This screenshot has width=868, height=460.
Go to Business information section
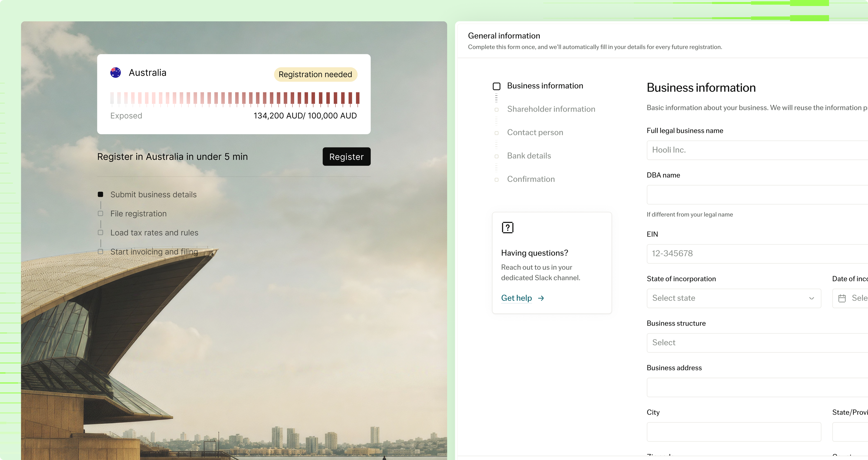click(545, 86)
